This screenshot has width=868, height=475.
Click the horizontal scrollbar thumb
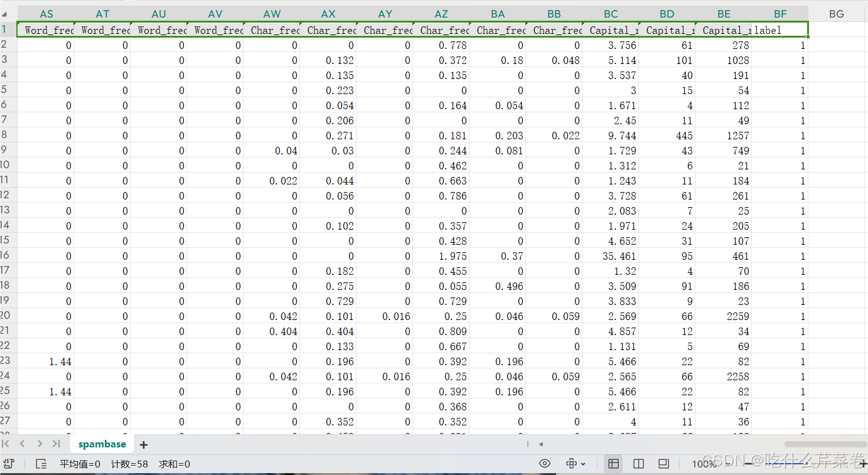826,444
